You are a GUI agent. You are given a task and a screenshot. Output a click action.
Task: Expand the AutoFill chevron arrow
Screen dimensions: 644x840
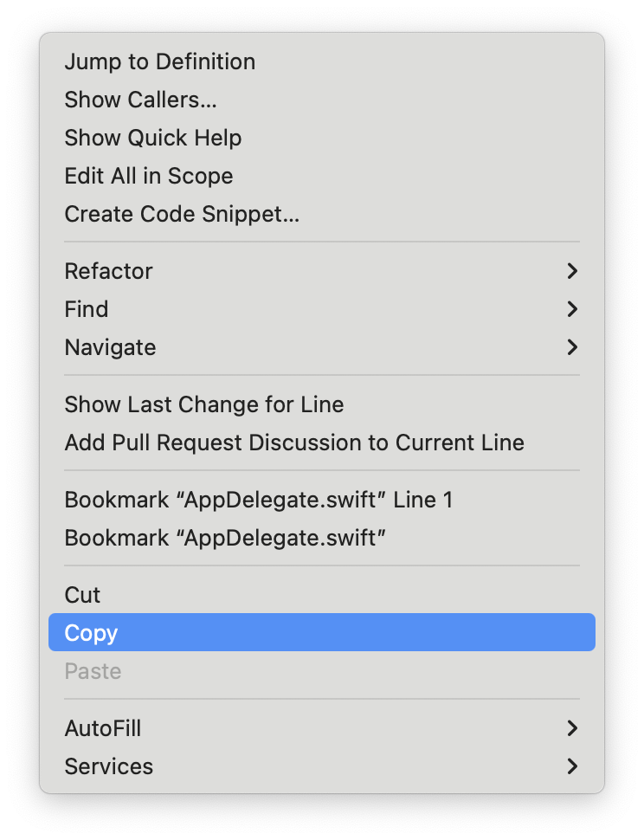[571, 728]
